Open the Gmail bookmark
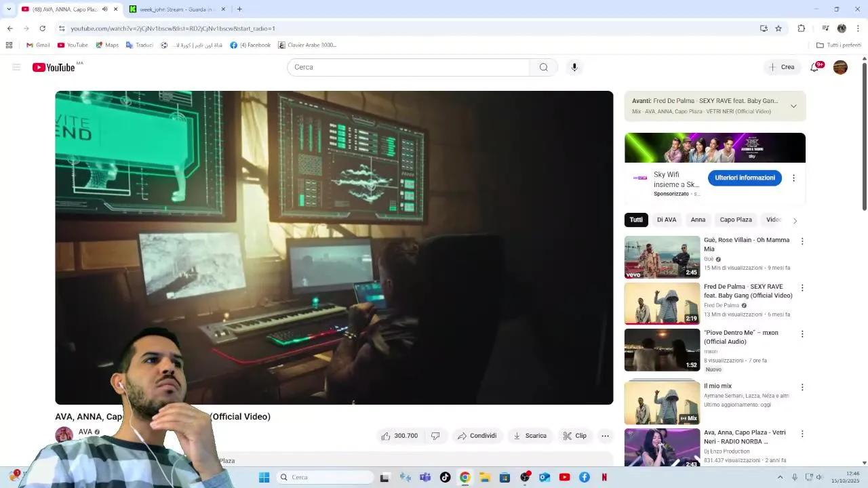 [x=38, y=45]
